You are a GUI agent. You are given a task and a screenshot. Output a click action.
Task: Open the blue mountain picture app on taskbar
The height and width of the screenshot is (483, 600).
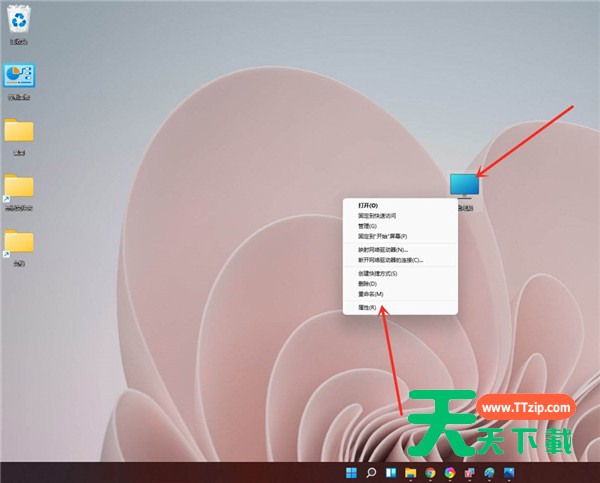509,473
